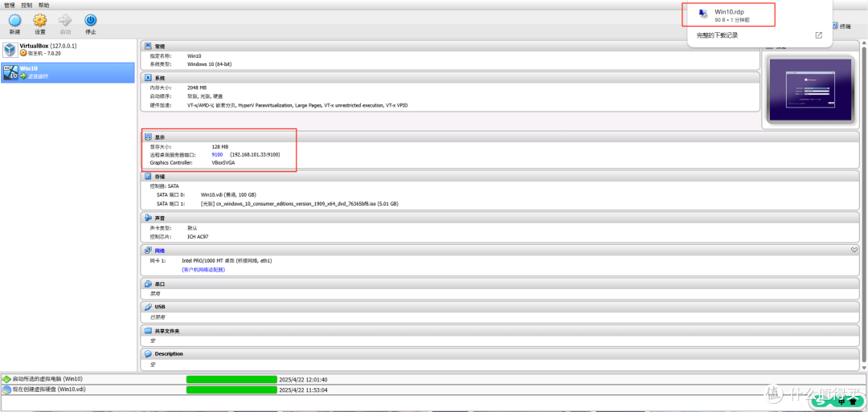The image size is (868, 412).
Task: Click progress bar of 现在创建虚拟硬盘 (Win10.vdi)
Action: pyautogui.click(x=231, y=390)
